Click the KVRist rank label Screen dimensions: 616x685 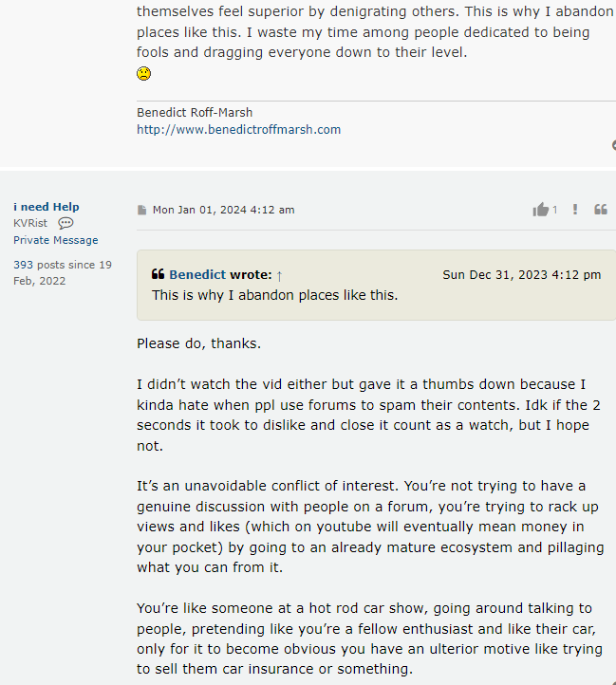tap(30, 223)
